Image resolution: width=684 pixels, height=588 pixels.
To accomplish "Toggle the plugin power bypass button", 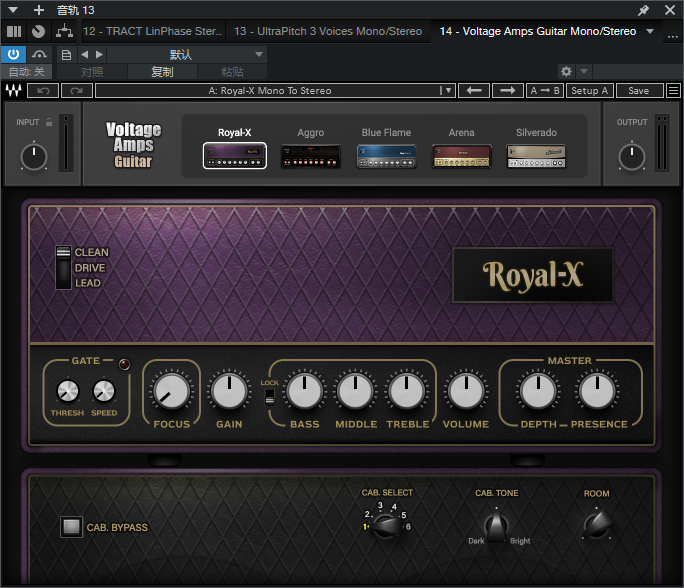I will [14, 54].
